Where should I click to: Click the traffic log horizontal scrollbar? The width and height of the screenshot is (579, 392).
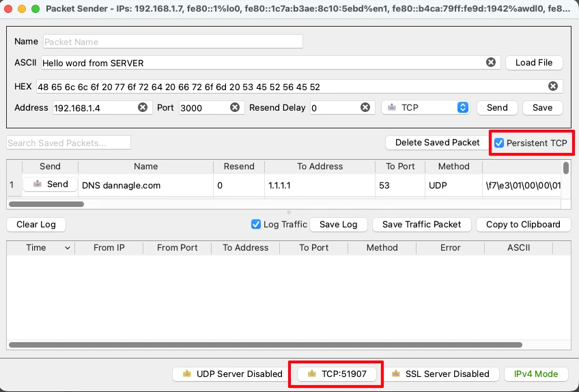265,345
